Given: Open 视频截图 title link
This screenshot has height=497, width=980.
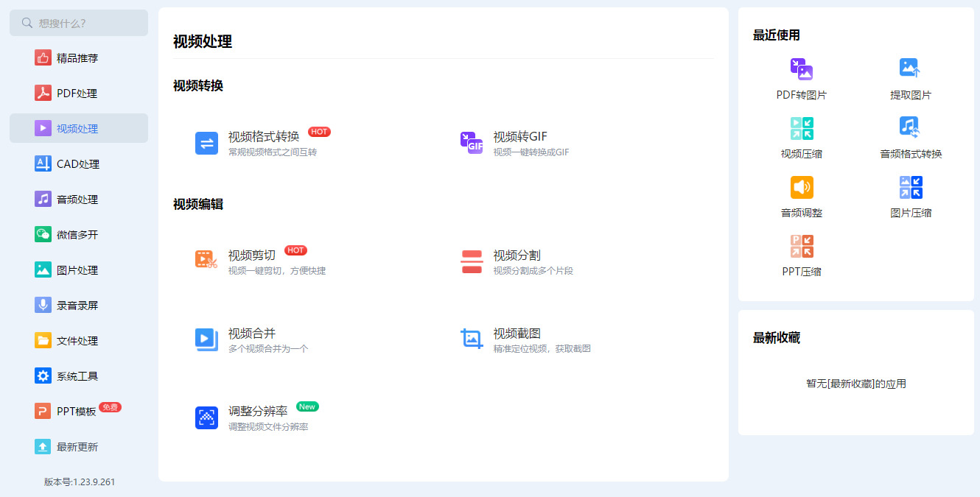Looking at the screenshot, I should pyautogui.click(x=517, y=333).
